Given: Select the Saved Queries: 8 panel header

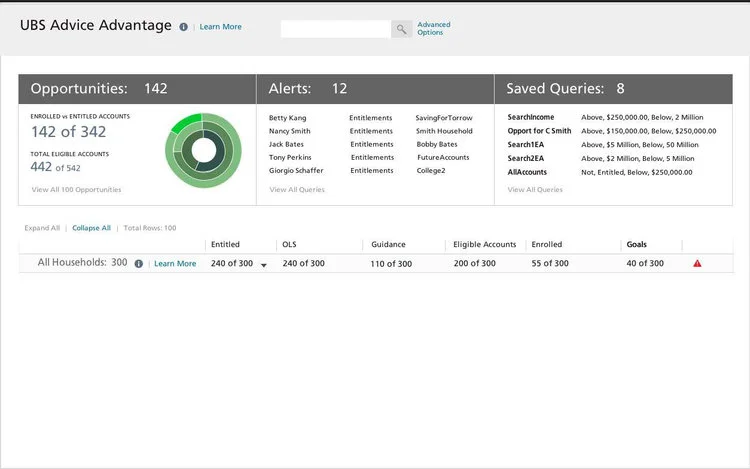Looking at the screenshot, I should [x=614, y=89].
